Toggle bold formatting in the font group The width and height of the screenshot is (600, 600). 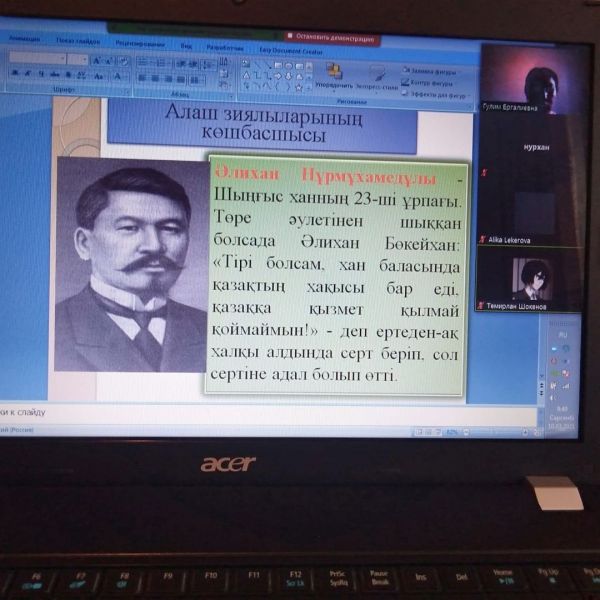[x=15, y=73]
